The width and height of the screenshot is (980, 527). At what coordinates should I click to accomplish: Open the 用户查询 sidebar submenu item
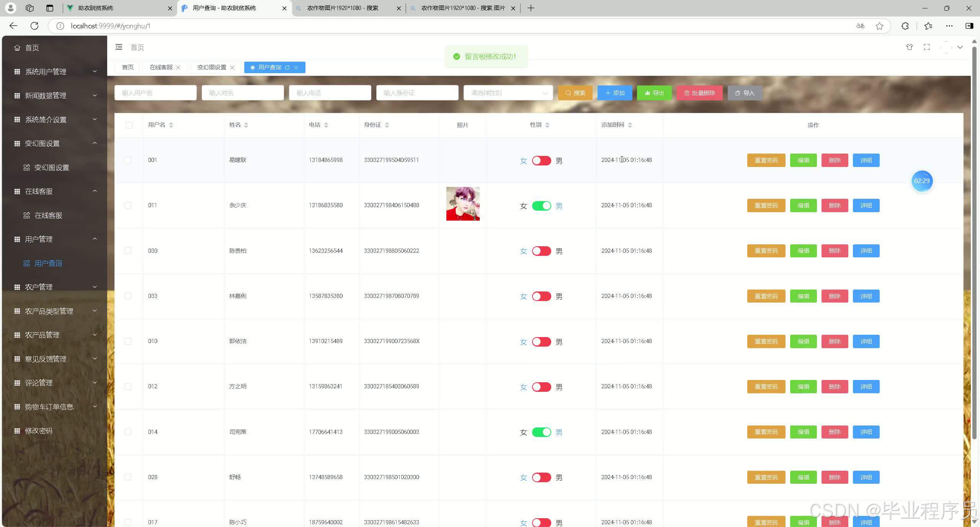(x=54, y=263)
